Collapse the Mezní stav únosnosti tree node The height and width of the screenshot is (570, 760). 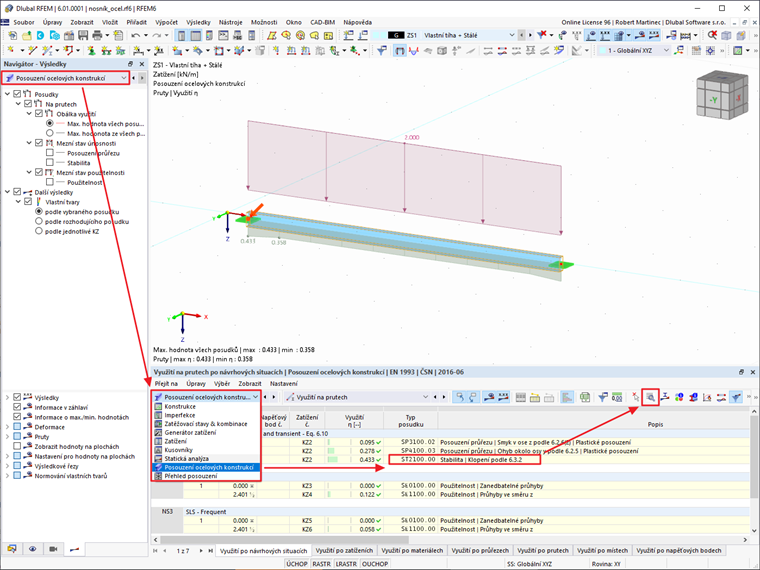29,143
